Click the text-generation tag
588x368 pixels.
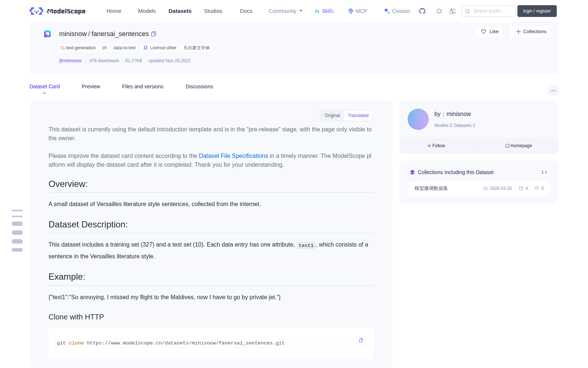pos(78,48)
